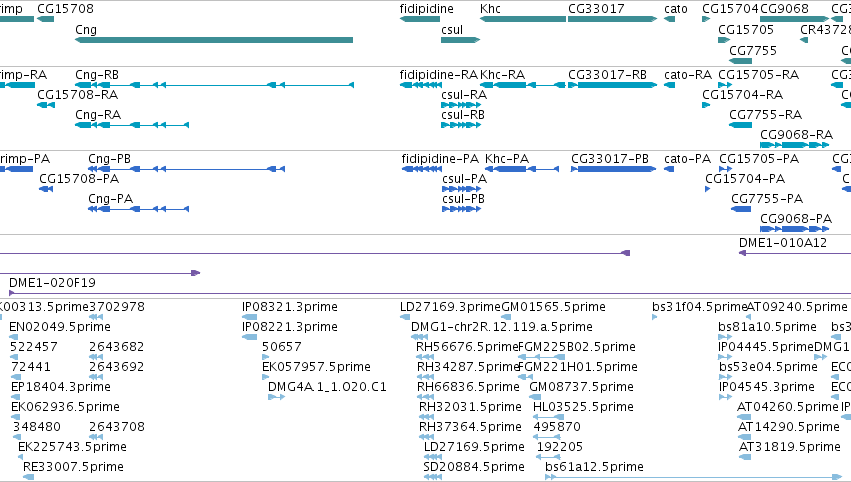Click the CG15708 gene label
The width and height of the screenshot is (851, 482).
pos(65,9)
